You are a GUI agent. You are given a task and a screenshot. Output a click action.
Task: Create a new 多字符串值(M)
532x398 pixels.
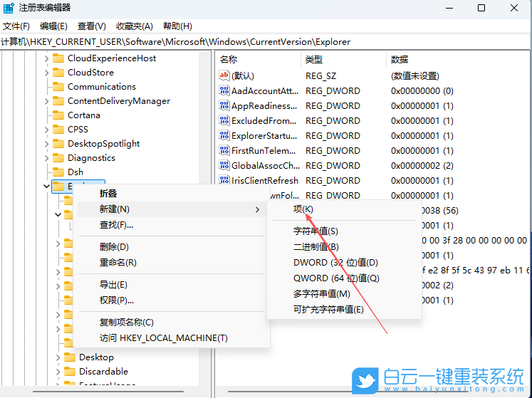(x=345, y=294)
